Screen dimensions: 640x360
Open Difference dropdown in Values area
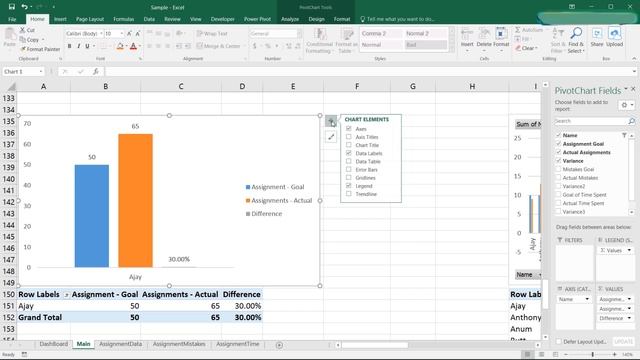coord(629,318)
